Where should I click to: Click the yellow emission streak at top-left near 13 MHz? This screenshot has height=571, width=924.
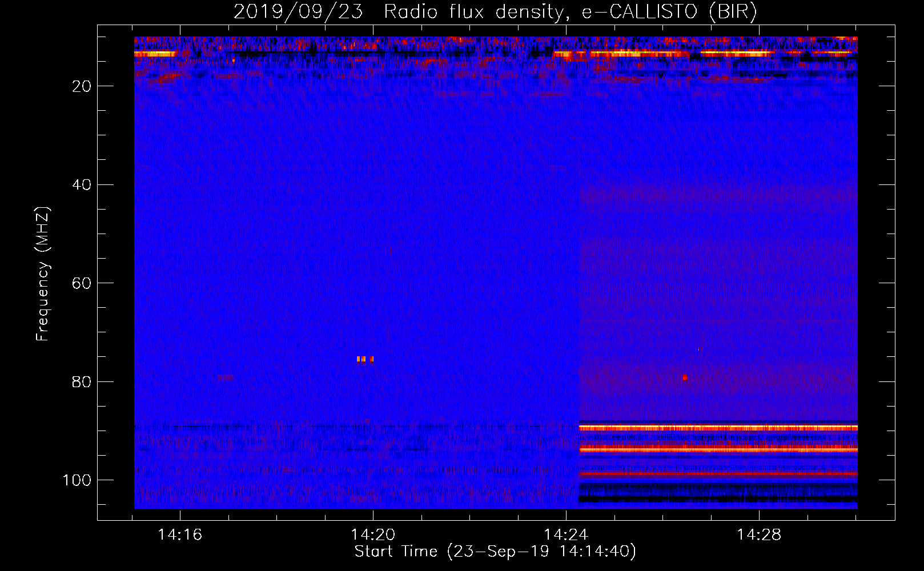point(154,54)
